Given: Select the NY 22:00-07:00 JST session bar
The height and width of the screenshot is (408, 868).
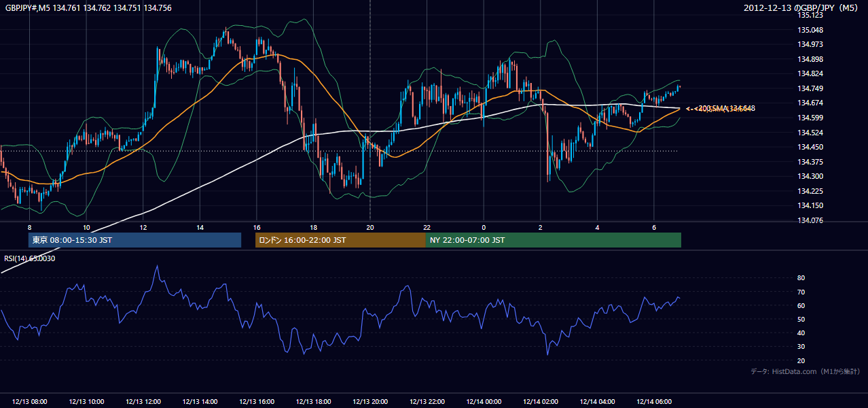Looking at the screenshot, I should click(554, 240).
